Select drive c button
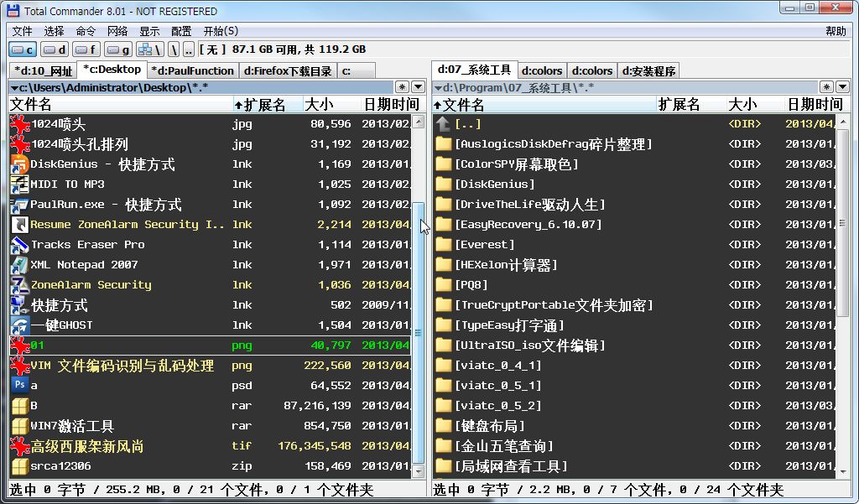The height and width of the screenshot is (504, 859). point(23,49)
